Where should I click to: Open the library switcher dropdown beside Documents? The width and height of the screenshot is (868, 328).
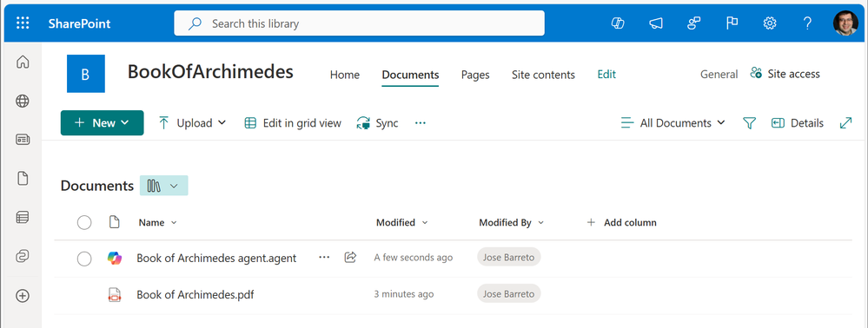pyautogui.click(x=164, y=186)
